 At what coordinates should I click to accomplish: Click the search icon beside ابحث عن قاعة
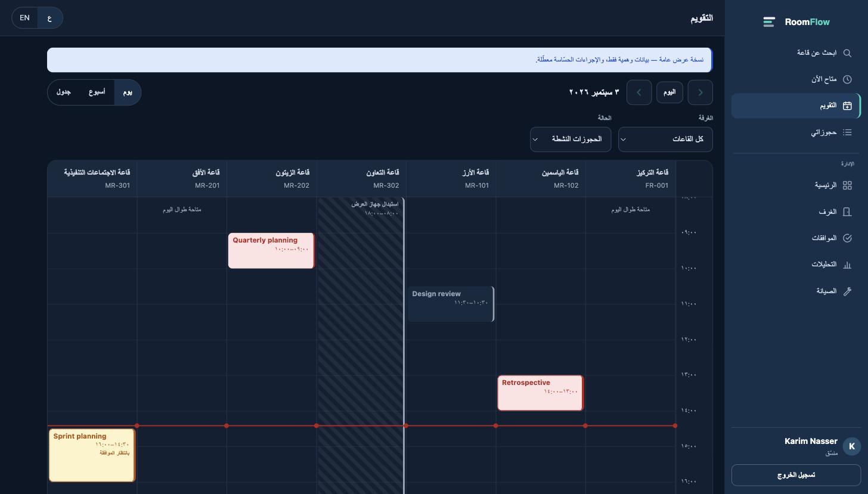point(847,53)
